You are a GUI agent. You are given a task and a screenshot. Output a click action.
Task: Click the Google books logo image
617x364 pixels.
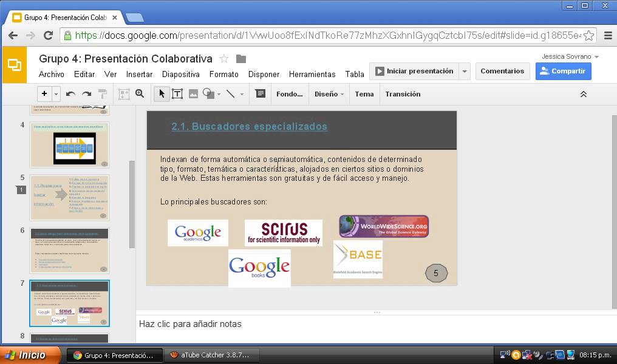259,268
